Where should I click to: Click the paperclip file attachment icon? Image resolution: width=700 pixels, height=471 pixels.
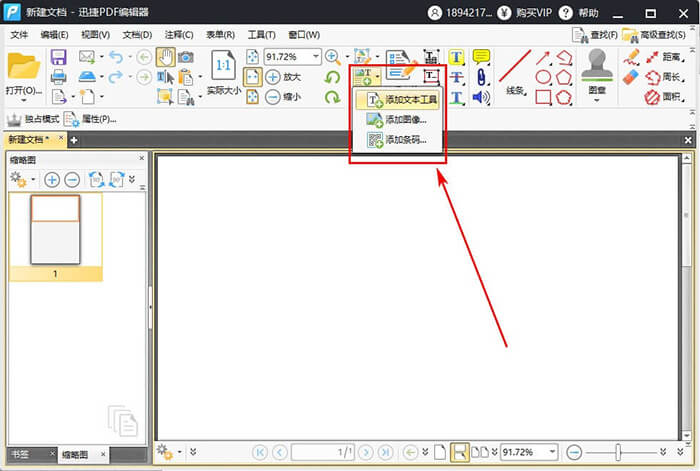(481, 77)
